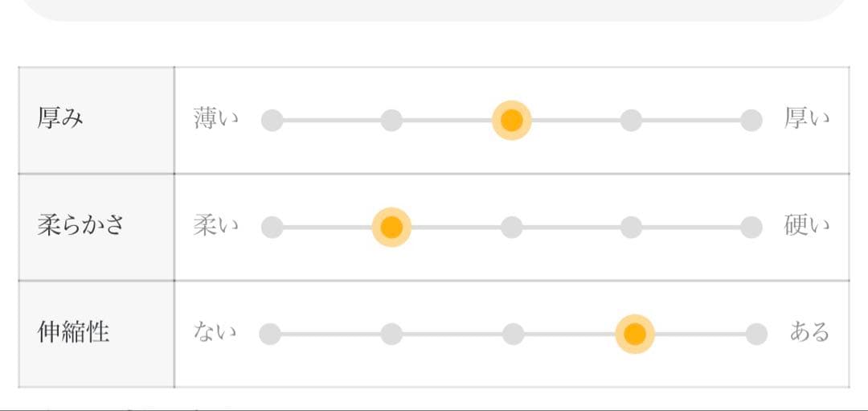The image size is (868, 411).
Task: Click the 柔らかさ row header label
Action: tap(81, 225)
